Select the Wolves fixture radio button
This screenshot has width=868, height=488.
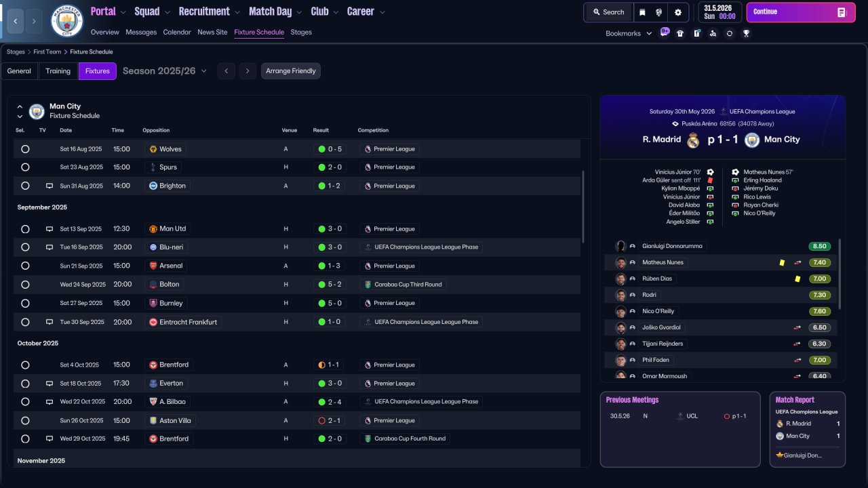[x=25, y=149]
